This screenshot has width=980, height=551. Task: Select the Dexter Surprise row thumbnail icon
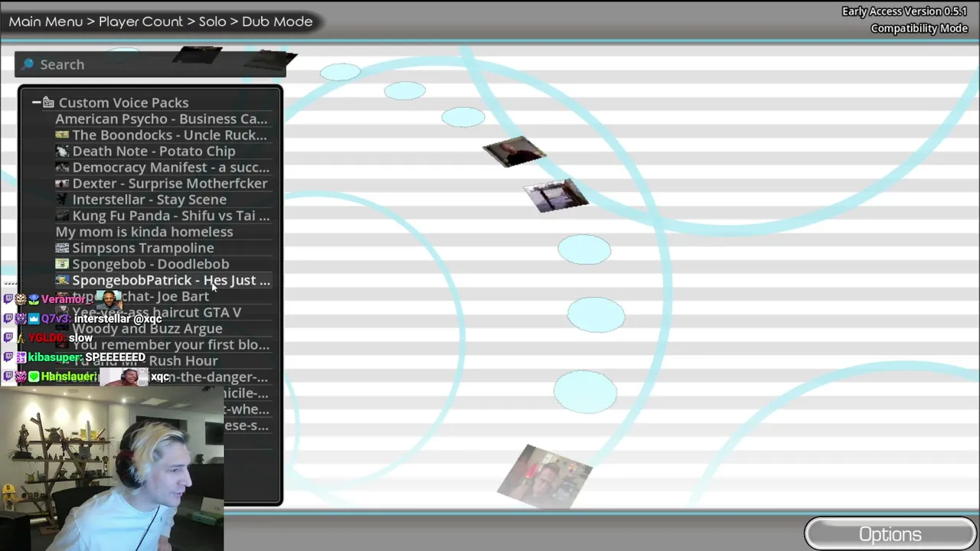[x=62, y=184]
